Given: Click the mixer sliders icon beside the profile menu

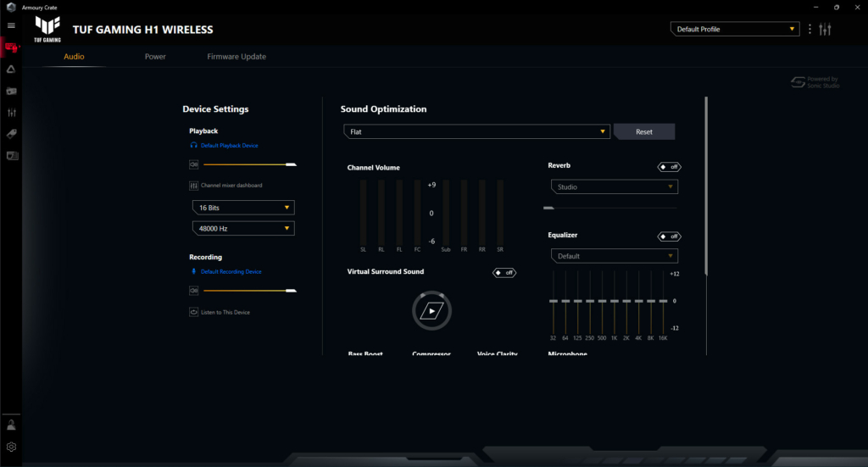Looking at the screenshot, I should point(826,30).
